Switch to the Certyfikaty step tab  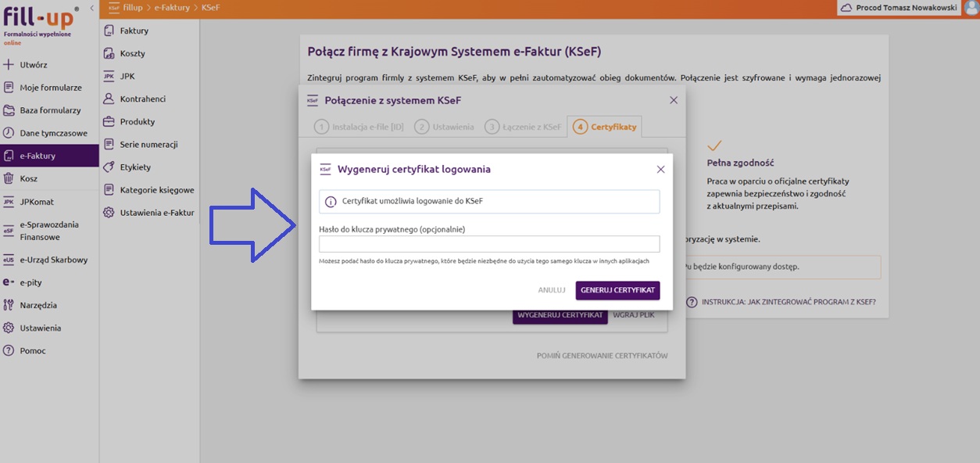[x=605, y=127]
